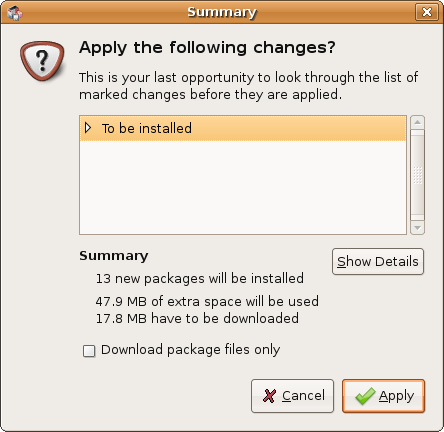Click the red X icon on Cancel

point(269,396)
